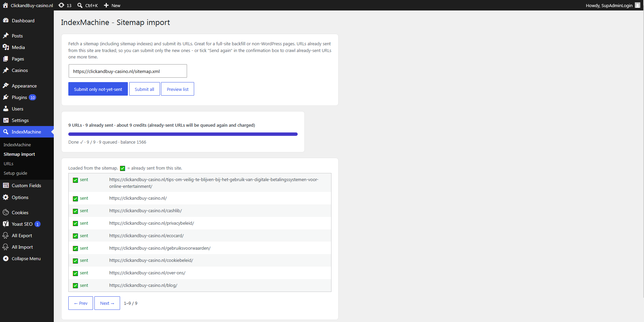Click the All Import icon
Image resolution: width=644 pixels, height=322 pixels.
[6, 247]
